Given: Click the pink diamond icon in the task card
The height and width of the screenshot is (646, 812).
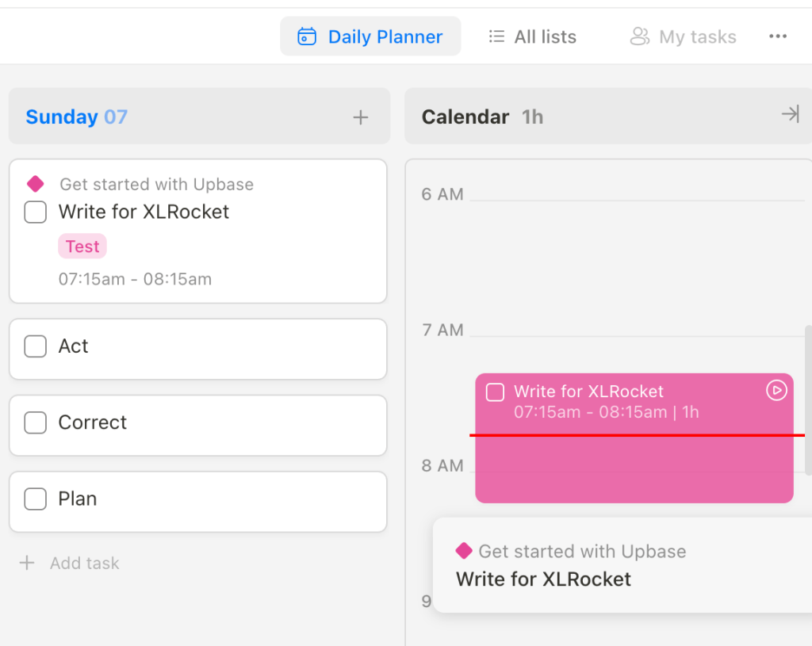Looking at the screenshot, I should 35,184.
